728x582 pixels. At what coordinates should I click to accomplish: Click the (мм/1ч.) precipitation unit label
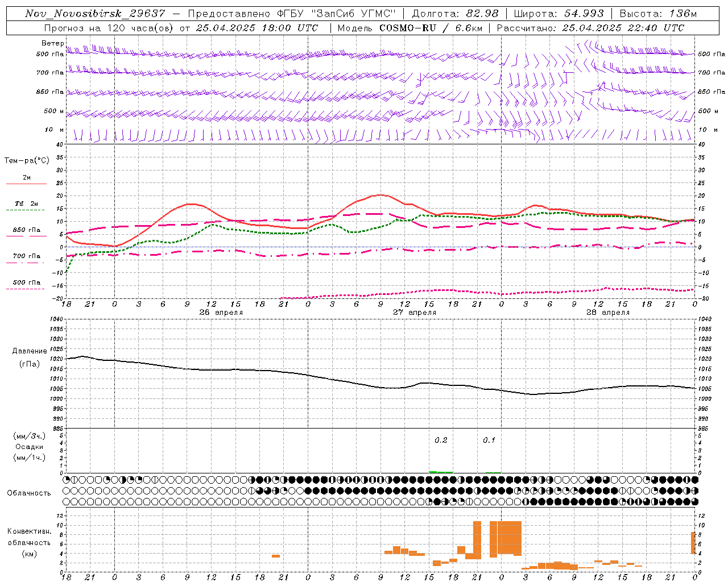(x=29, y=458)
